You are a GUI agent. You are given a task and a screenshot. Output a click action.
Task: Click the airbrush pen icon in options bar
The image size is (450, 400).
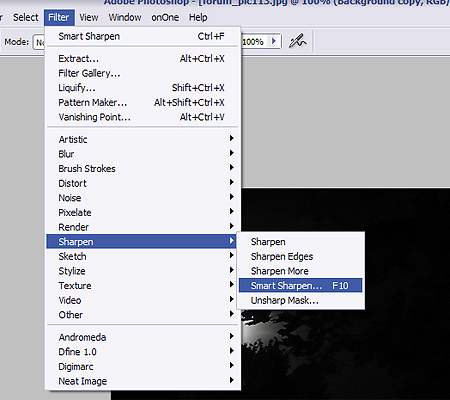tap(297, 41)
